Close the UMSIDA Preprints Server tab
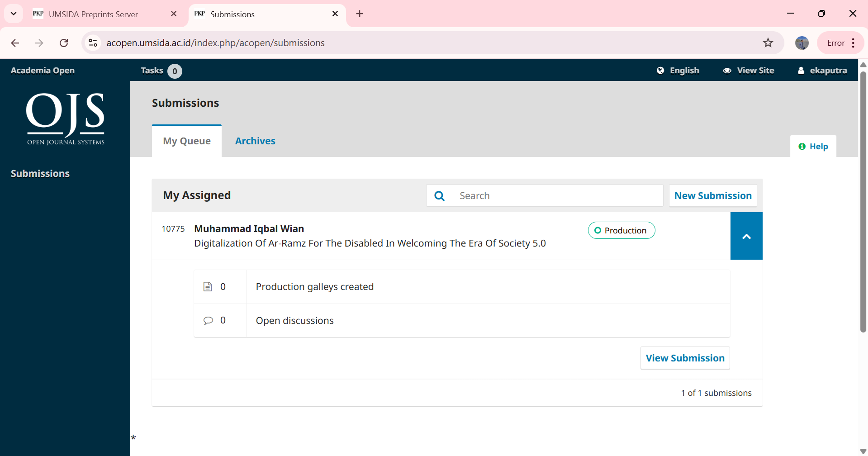The image size is (868, 456). click(174, 14)
